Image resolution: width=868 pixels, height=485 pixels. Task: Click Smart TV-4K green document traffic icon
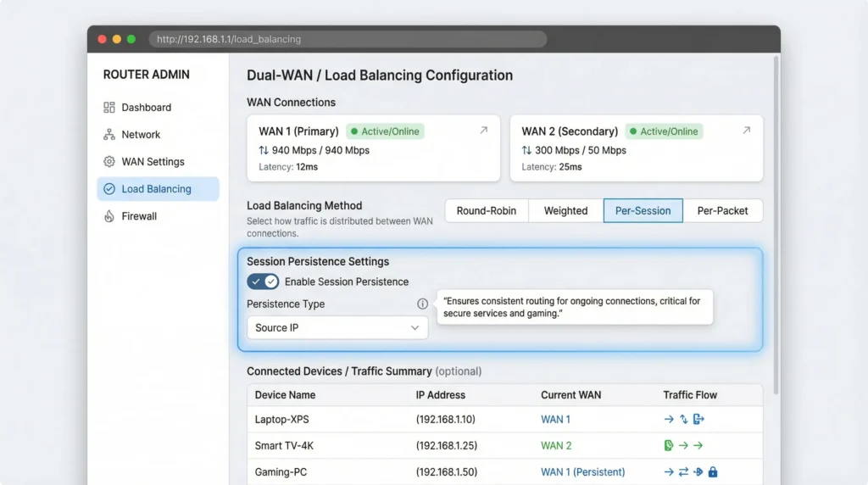point(669,445)
